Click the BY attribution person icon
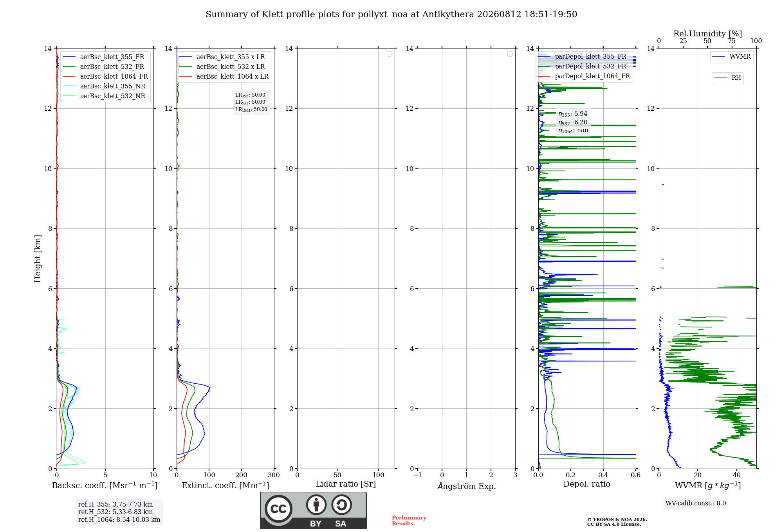 (x=316, y=505)
